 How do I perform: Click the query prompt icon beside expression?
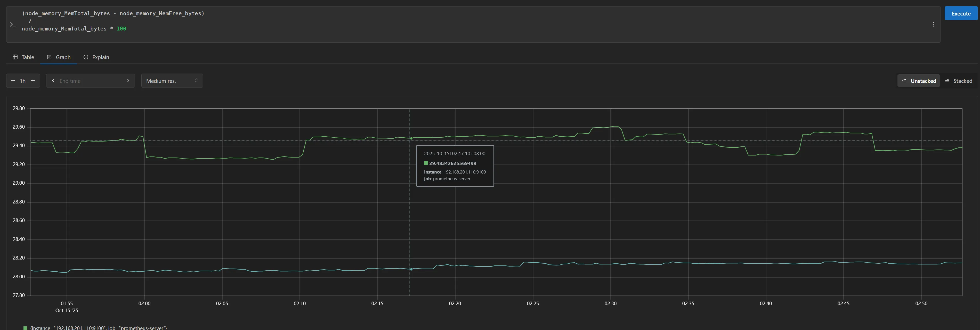pyautogui.click(x=13, y=24)
